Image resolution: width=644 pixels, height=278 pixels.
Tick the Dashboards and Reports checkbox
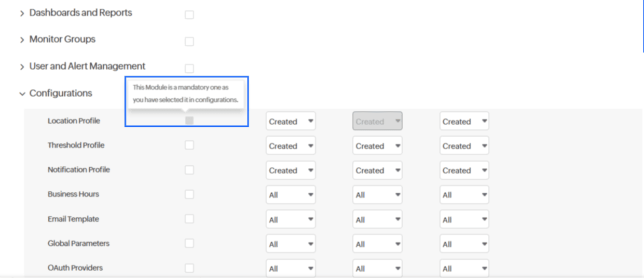click(x=189, y=15)
